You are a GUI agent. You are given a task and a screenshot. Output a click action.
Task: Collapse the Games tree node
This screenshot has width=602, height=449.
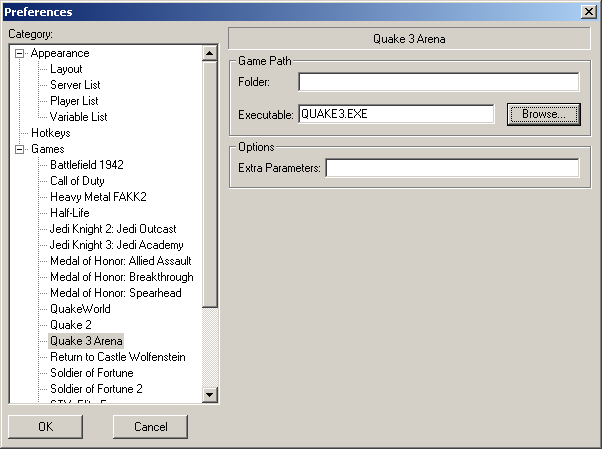(x=19, y=149)
